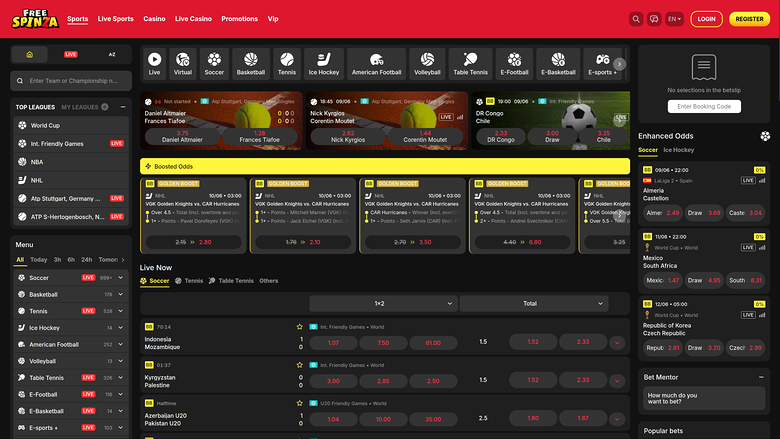
Task: Switch Live Now to Tennis tab
Action: 189,281
